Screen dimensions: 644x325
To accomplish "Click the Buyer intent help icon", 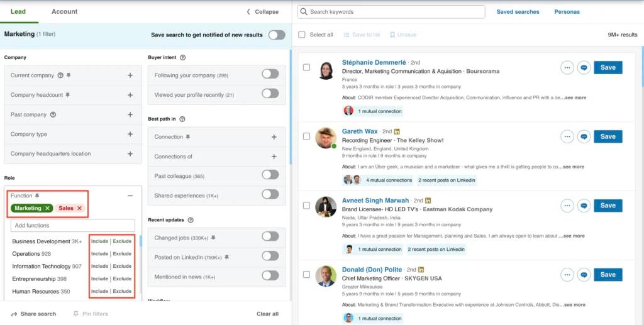I will [183, 57].
